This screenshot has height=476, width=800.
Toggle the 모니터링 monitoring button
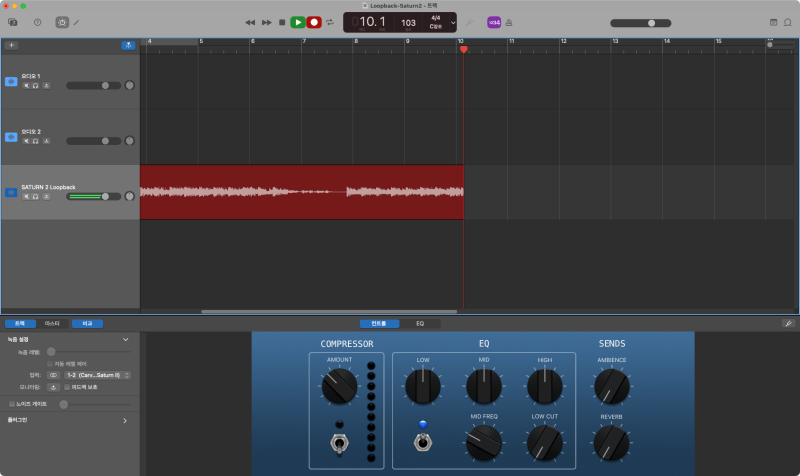click(54, 387)
